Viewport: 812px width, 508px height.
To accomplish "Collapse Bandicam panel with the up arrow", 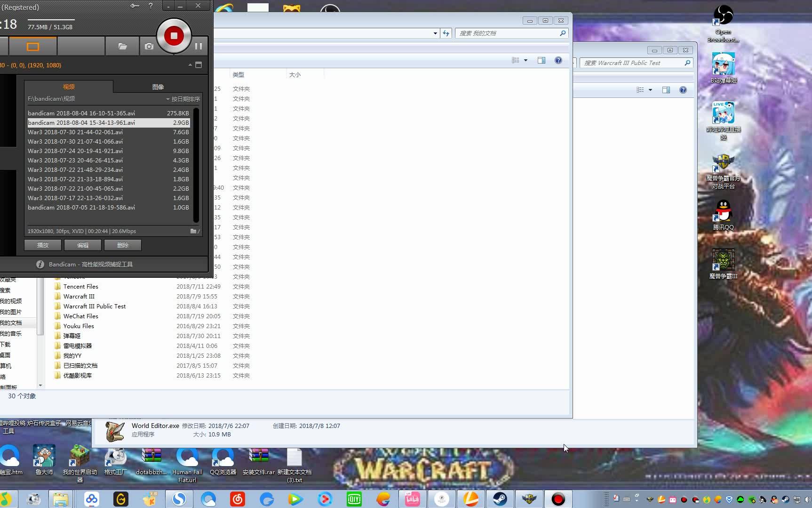I will tap(190, 65).
